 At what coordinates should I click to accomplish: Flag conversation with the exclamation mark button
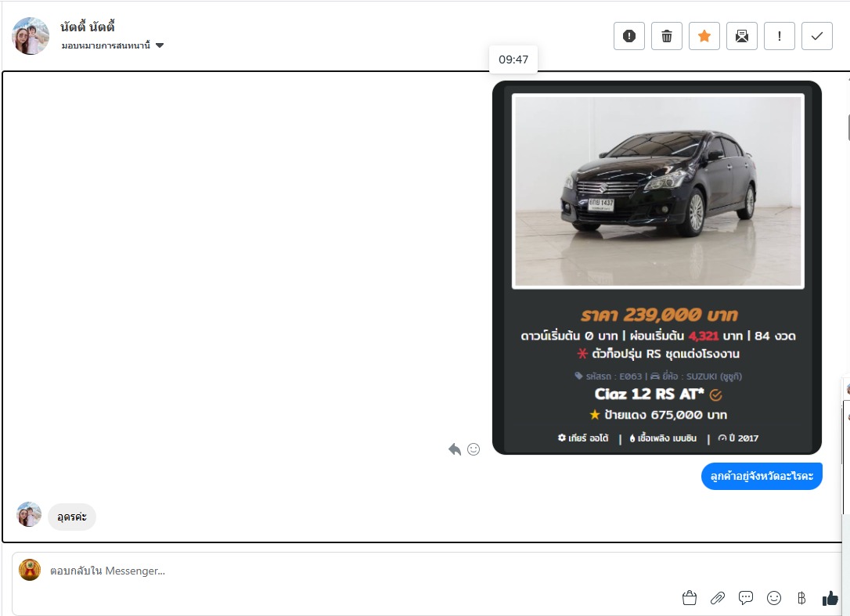pos(779,36)
